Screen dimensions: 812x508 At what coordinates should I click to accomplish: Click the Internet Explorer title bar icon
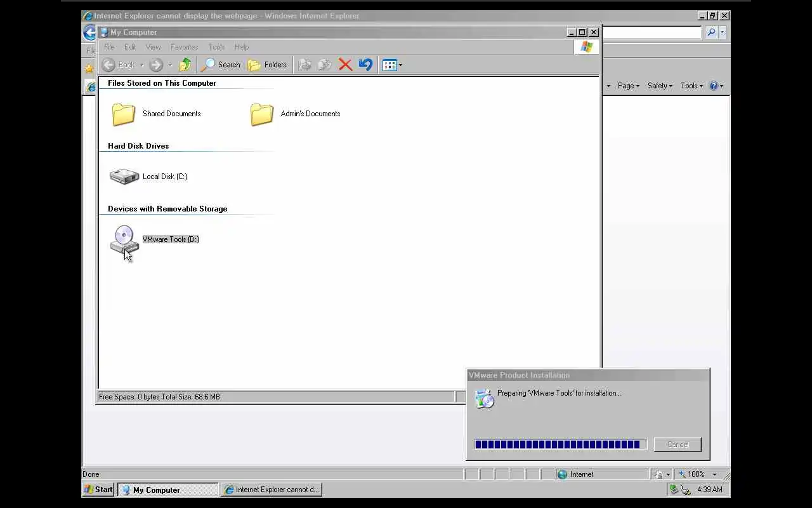88,16
